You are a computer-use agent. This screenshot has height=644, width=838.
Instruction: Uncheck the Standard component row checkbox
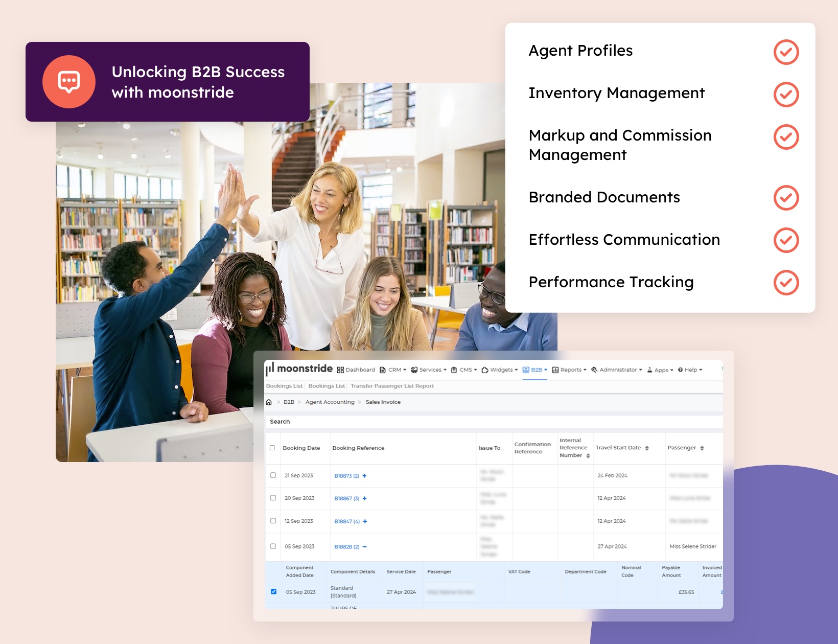pyautogui.click(x=273, y=592)
